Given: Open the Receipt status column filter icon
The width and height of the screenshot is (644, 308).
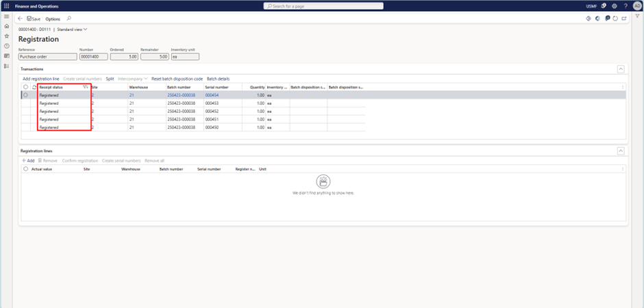Looking at the screenshot, I should (85, 87).
